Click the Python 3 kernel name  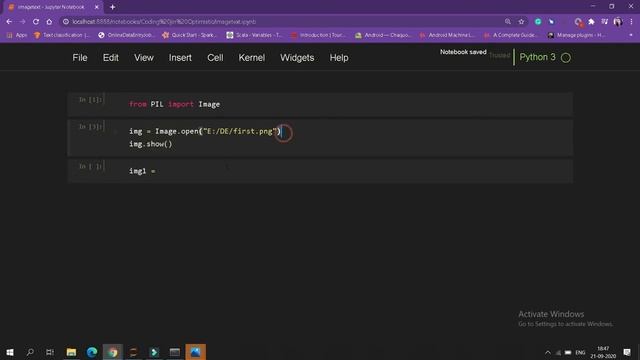[x=537, y=57]
